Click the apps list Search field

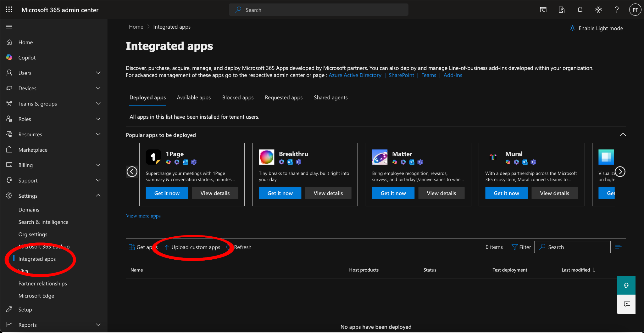click(x=572, y=247)
